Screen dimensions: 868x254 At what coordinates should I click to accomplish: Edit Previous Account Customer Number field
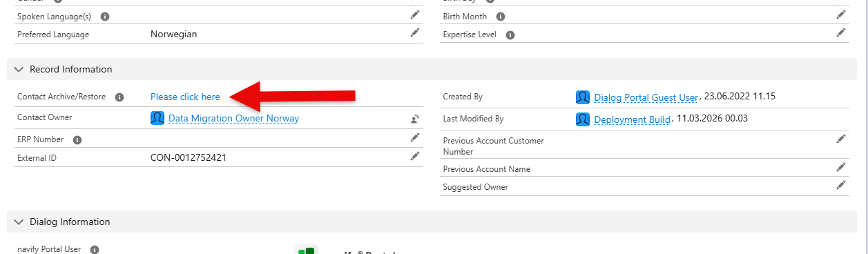840,139
